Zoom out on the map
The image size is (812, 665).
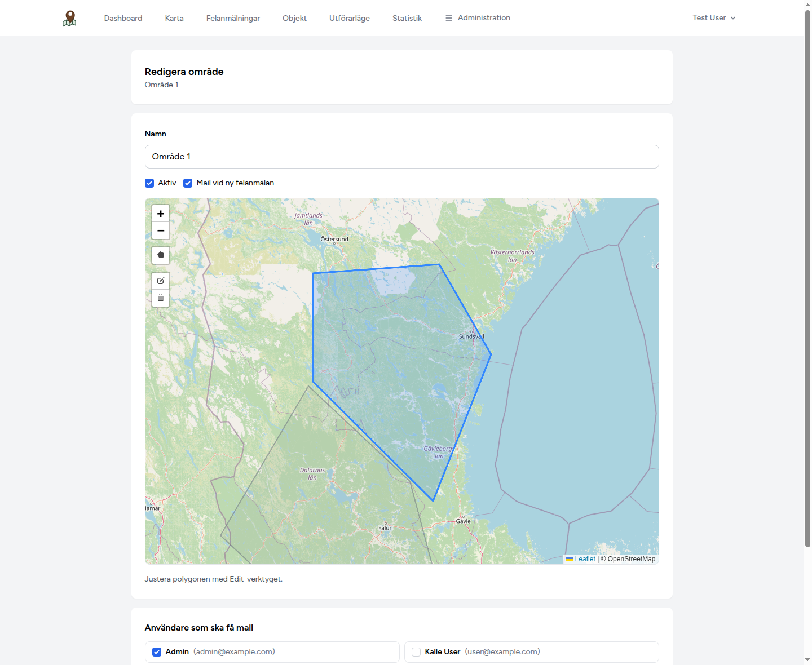[161, 230]
